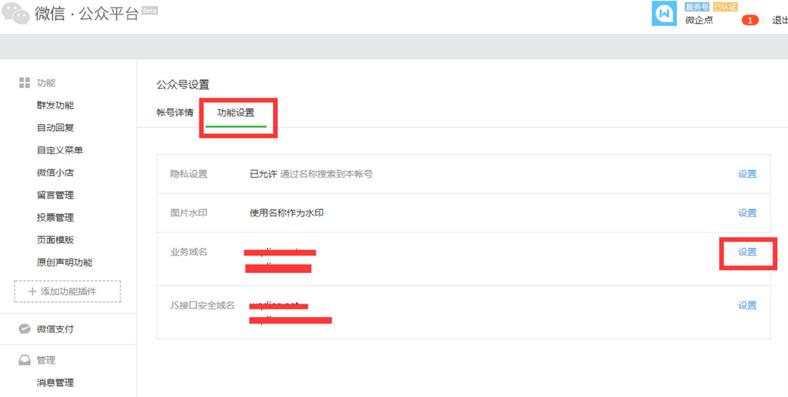
Task: Open 自动回复 in sidebar
Action: [x=55, y=128]
